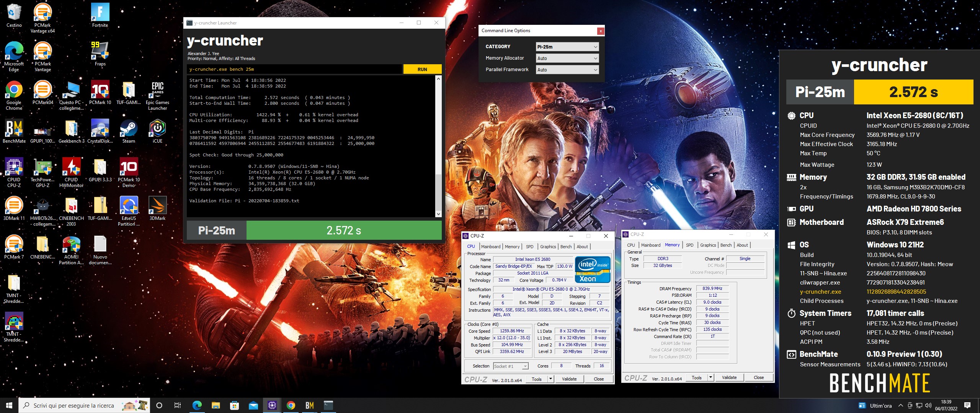This screenshot has width=980, height=413.
Task: Switch to Memory tab in left CPU-Z window
Action: point(512,247)
